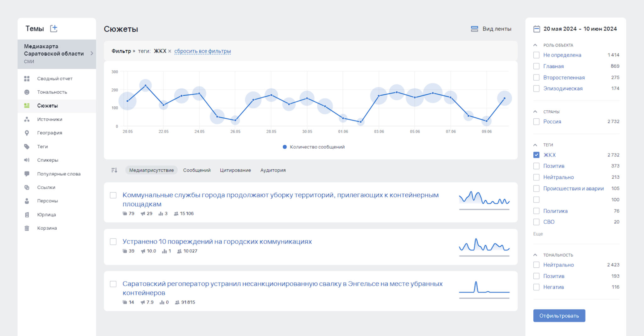Open Спикеры via the speaker icon
The height and width of the screenshot is (336, 644).
click(27, 160)
